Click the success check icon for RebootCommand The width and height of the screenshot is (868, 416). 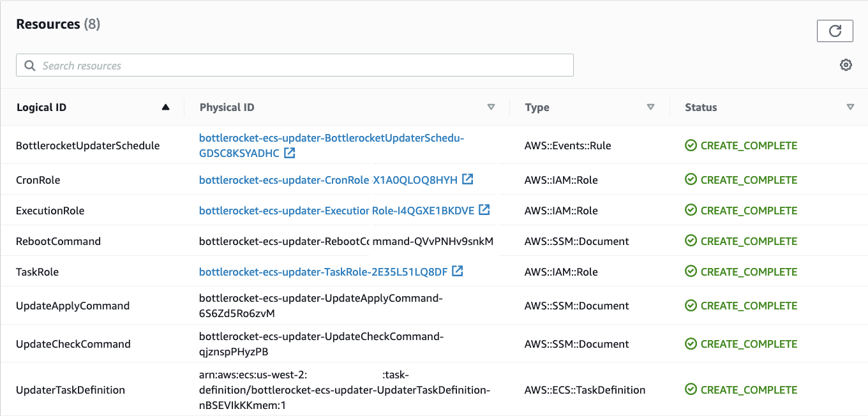coord(691,241)
